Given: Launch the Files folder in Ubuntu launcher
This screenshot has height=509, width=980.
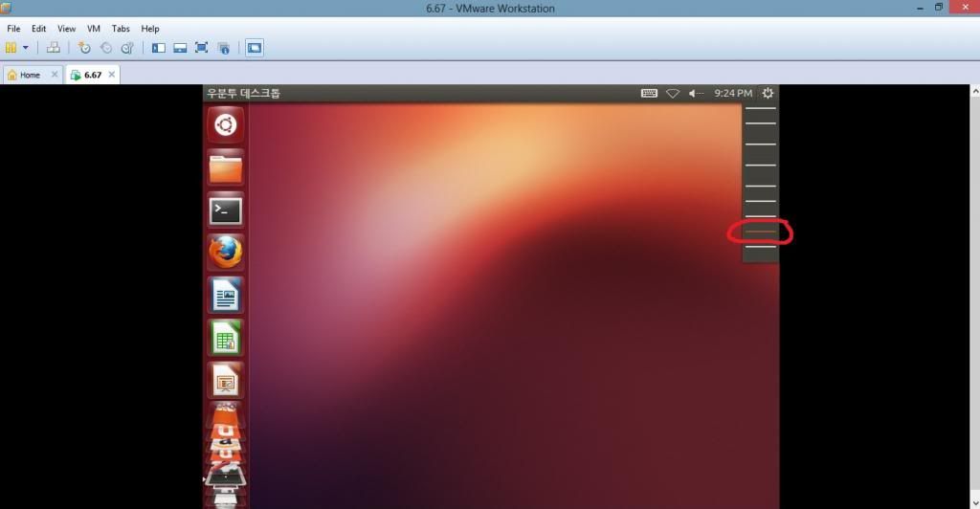Looking at the screenshot, I should (x=226, y=168).
